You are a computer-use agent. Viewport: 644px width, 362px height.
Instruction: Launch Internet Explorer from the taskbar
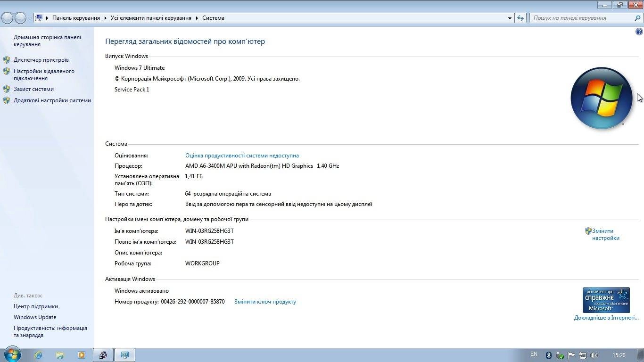click(38, 355)
